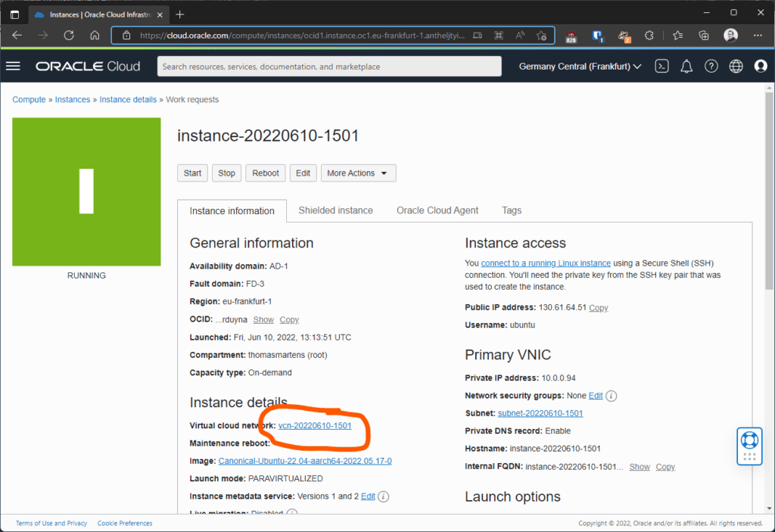The image size is (775, 532).
Task: Open the user profile avatar
Action: point(761,66)
